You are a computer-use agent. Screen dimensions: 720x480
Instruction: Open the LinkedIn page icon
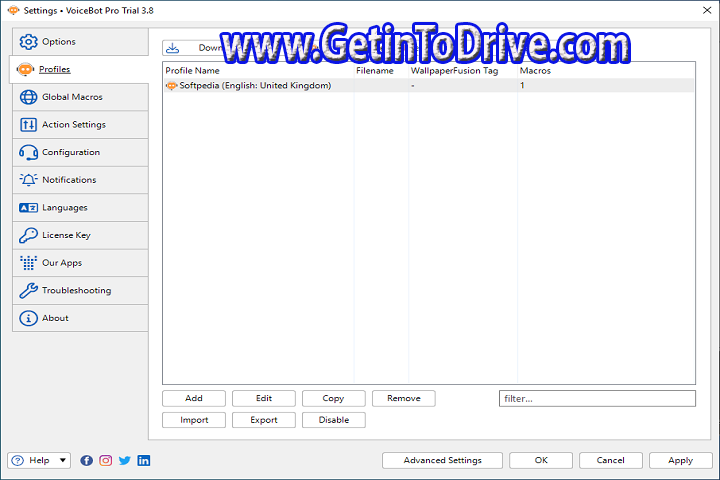click(144, 460)
